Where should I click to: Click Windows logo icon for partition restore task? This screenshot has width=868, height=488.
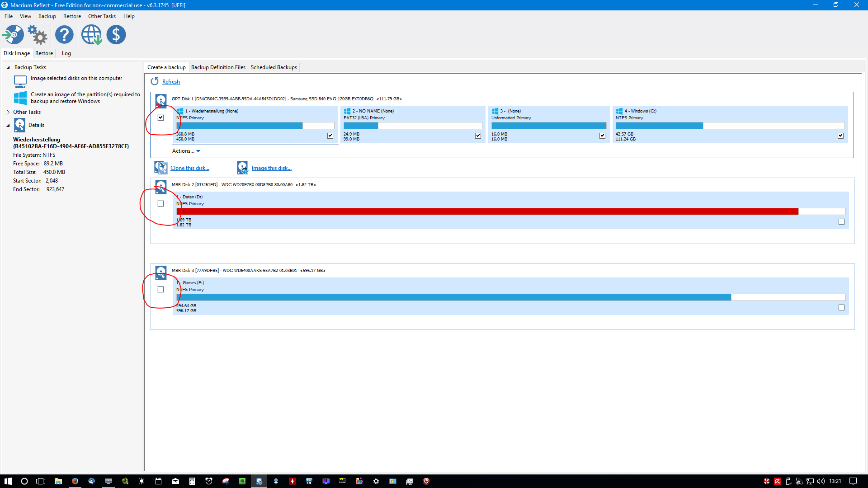point(20,98)
